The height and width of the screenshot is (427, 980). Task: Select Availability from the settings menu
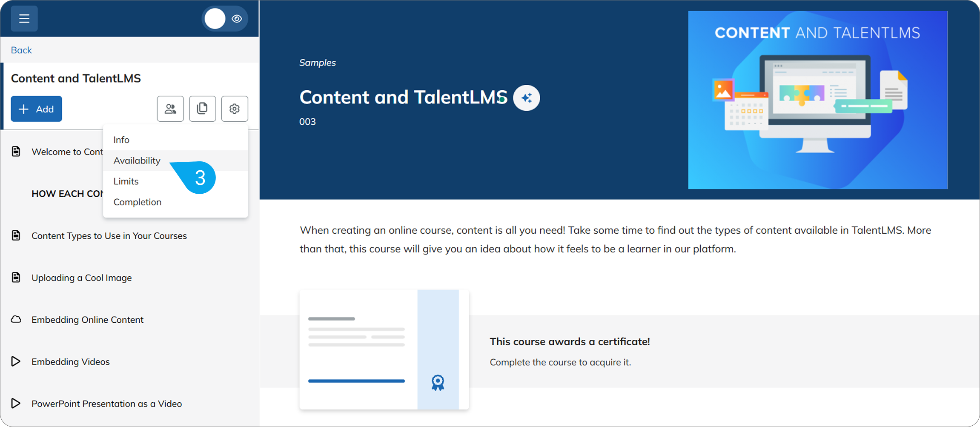click(x=175, y=160)
